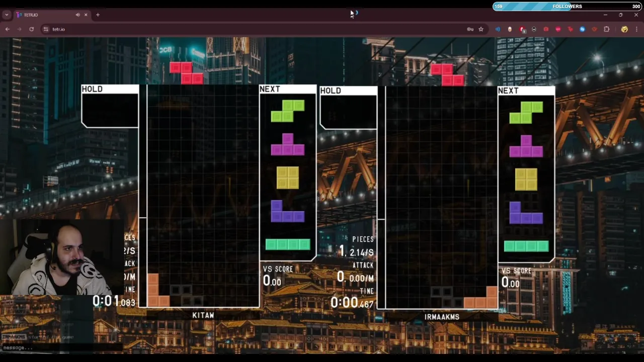Click the red camera extension icon

(546, 29)
